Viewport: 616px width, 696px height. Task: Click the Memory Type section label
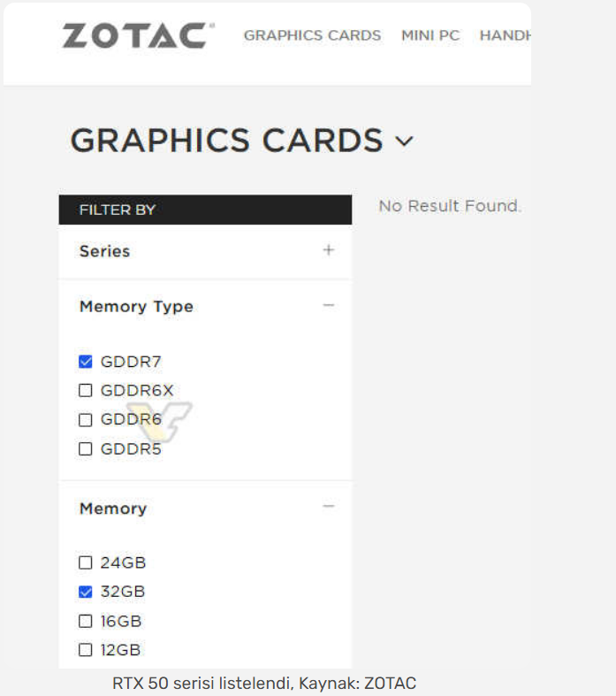[x=136, y=307]
